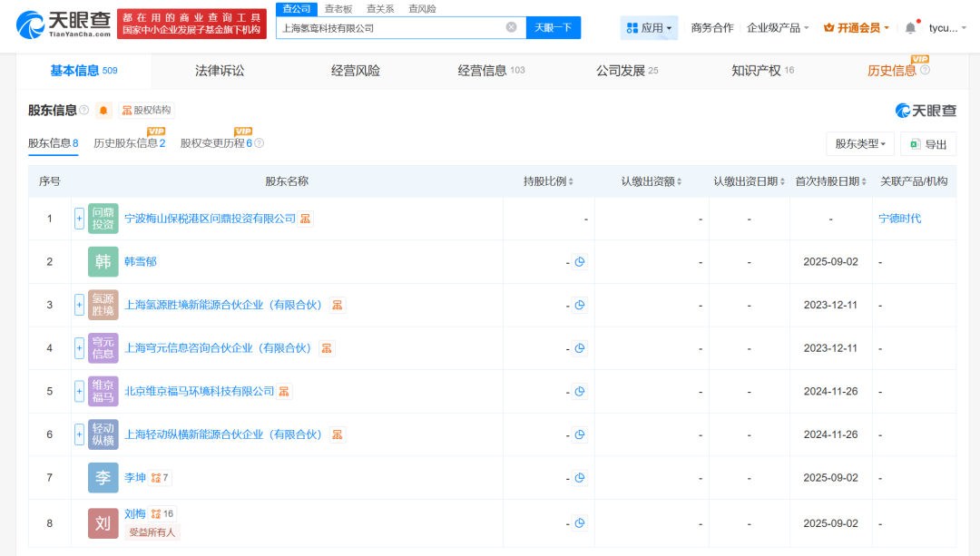Viewport: 980px width, 556px height.
Task: Click the notification bell icon
Action: pyautogui.click(x=909, y=27)
